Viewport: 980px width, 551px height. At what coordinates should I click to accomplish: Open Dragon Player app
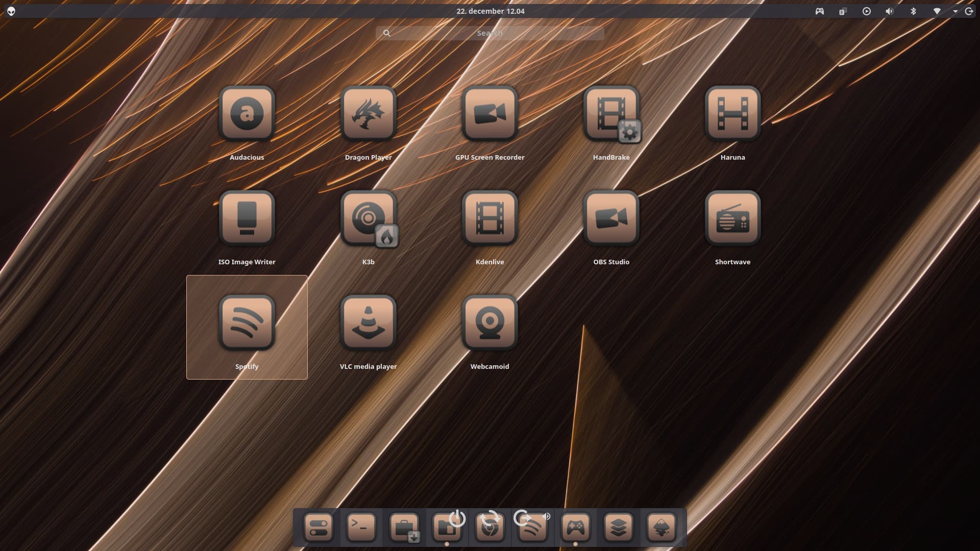click(368, 113)
